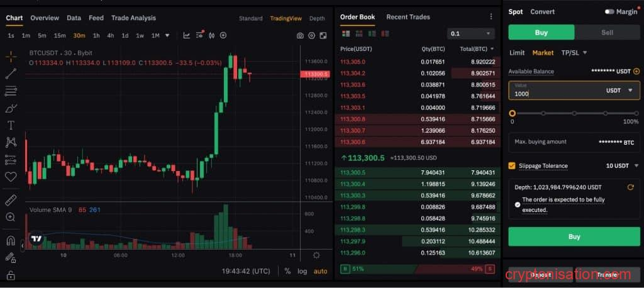The image size is (644, 288).
Task: Click the add funds plus icon next to USDT
Action: point(636,72)
